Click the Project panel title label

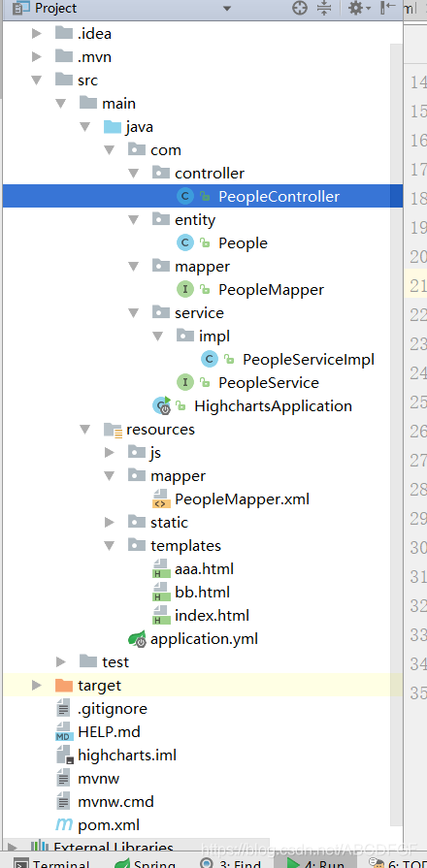(x=56, y=9)
